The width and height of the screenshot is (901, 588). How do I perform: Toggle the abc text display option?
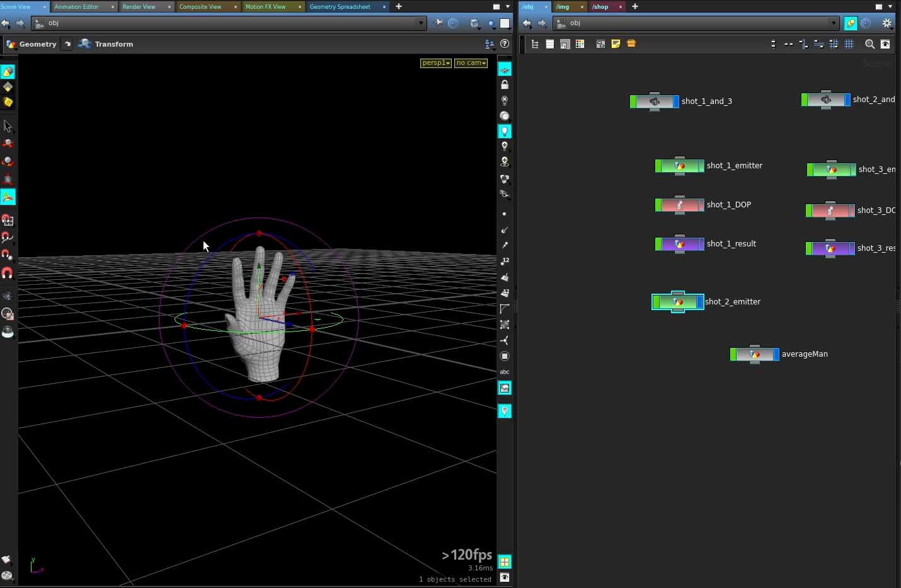pyautogui.click(x=505, y=372)
